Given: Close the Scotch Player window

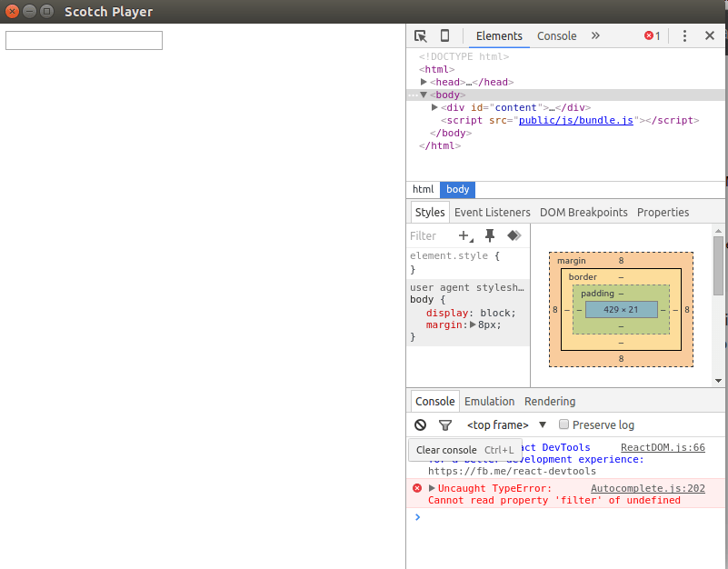Looking at the screenshot, I should [12, 11].
